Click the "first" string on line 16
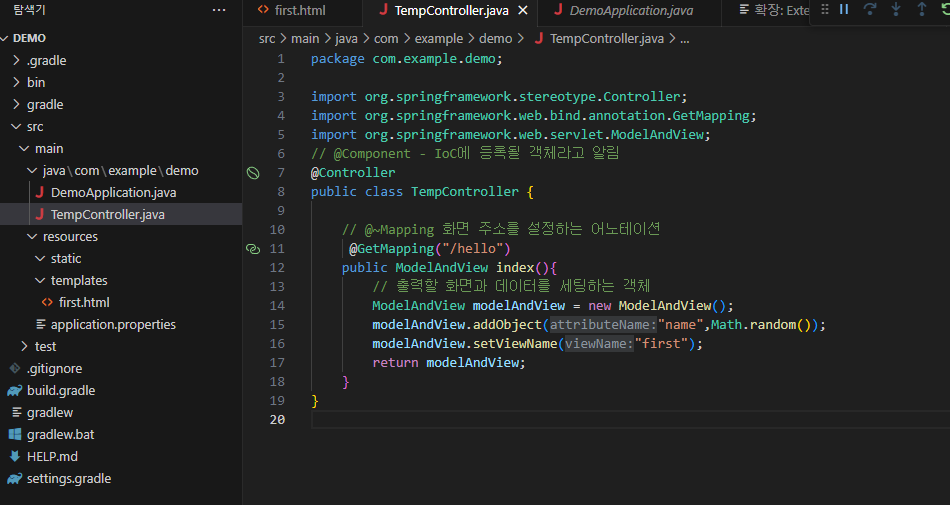This screenshot has height=505, width=950. pos(662,344)
